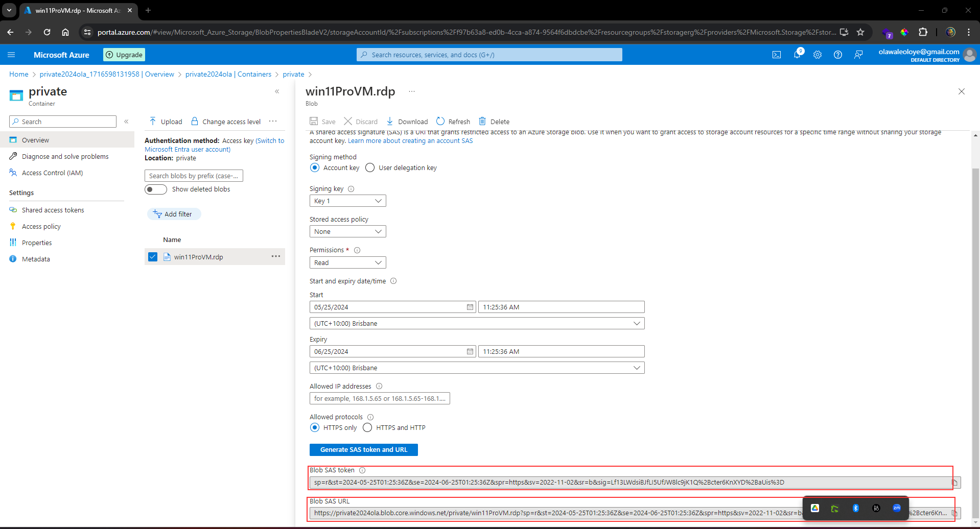Viewport: 980px width, 529px height.
Task: Click Change access level
Action: tap(226, 122)
